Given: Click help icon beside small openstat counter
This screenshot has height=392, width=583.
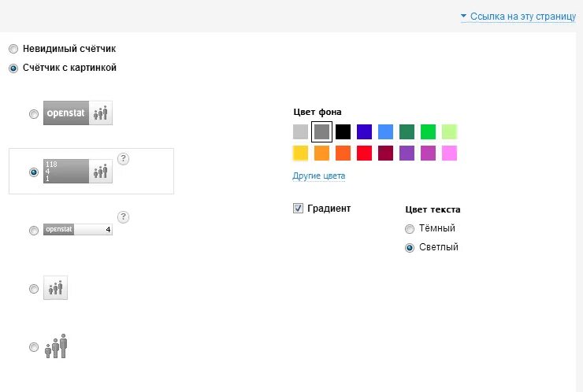Looking at the screenshot, I should (x=123, y=217).
